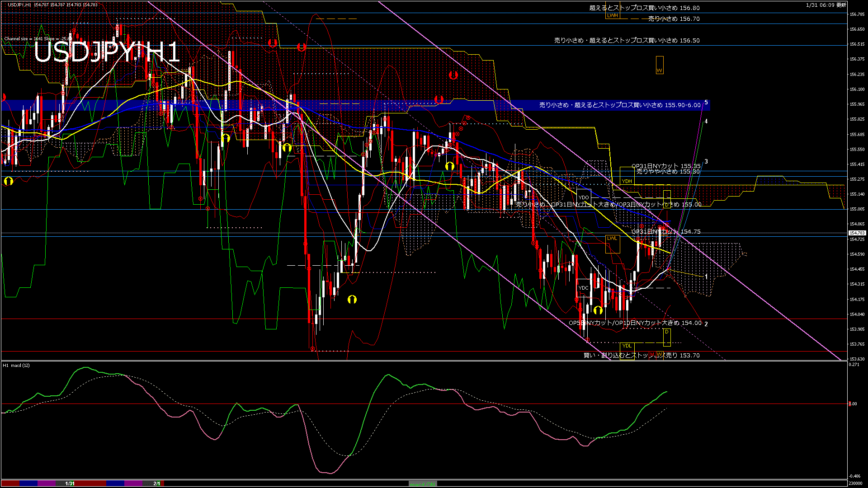Select the 買い 153.70 stop-loss annotation
This screenshot has height=488, width=868.
[642, 355]
